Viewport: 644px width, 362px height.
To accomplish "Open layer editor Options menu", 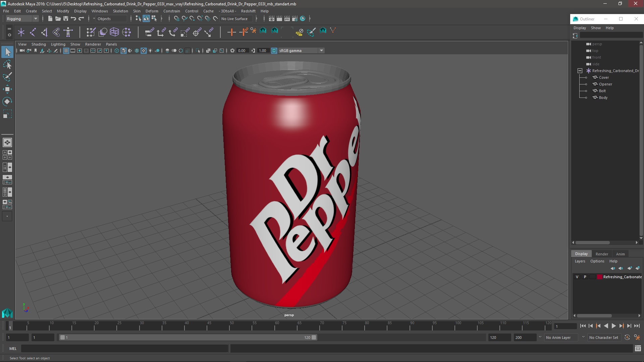I will pos(597,261).
